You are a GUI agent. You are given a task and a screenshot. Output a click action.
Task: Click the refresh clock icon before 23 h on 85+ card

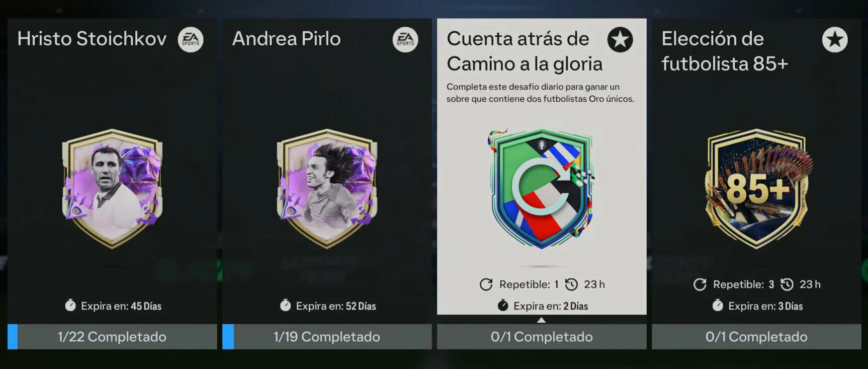point(787,284)
